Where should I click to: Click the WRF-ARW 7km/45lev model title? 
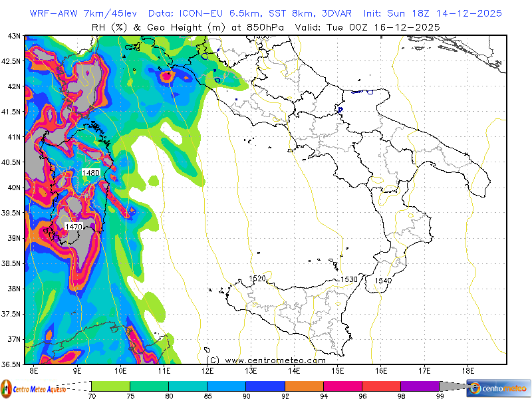(84, 13)
